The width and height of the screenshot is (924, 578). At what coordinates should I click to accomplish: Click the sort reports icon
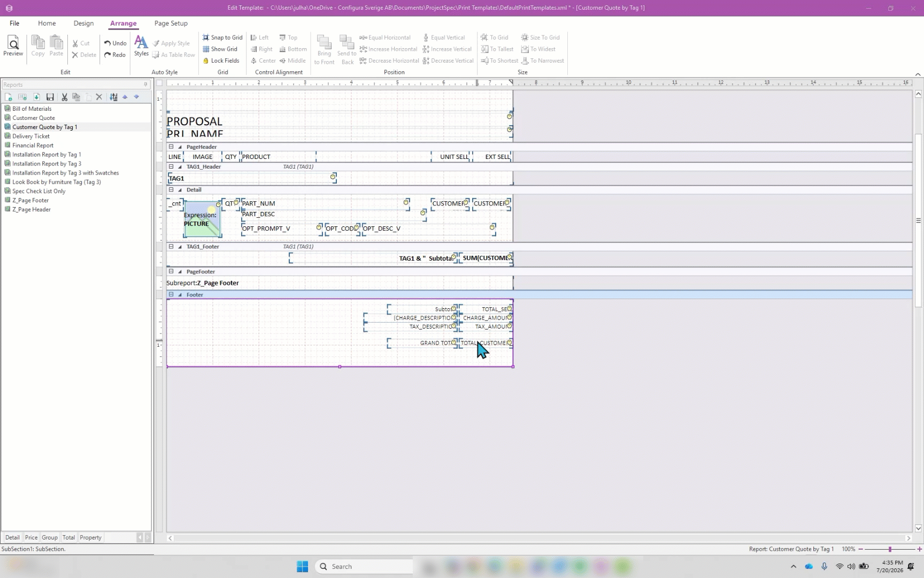tap(113, 97)
